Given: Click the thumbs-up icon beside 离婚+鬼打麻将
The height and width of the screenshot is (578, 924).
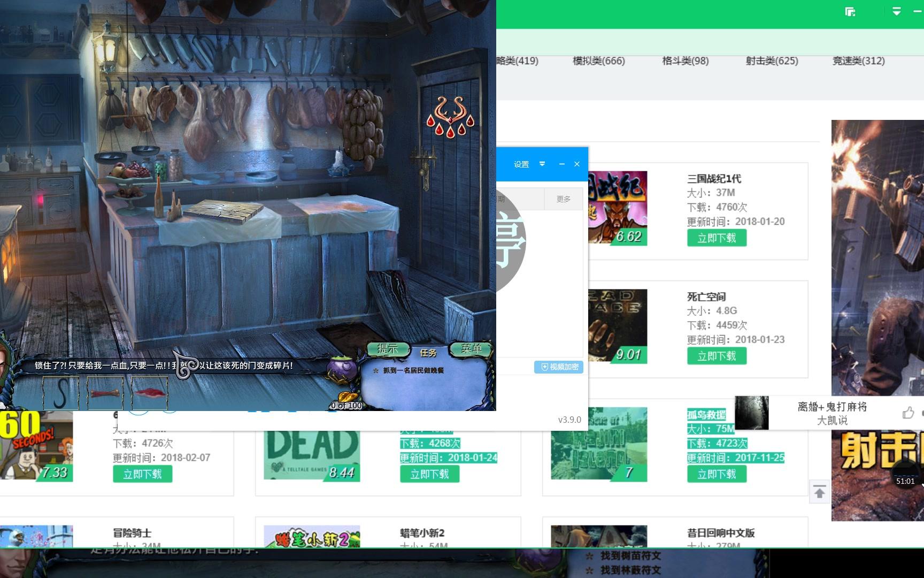Looking at the screenshot, I should click(908, 413).
